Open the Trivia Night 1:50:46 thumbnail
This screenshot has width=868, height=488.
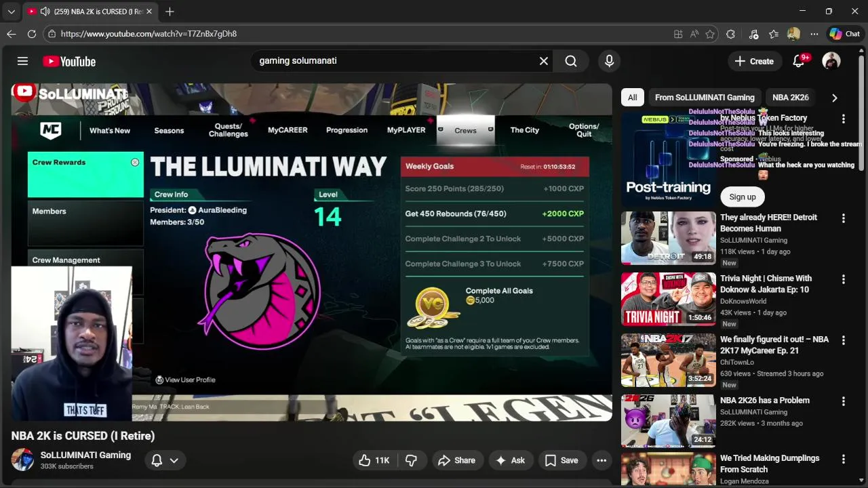tap(669, 299)
